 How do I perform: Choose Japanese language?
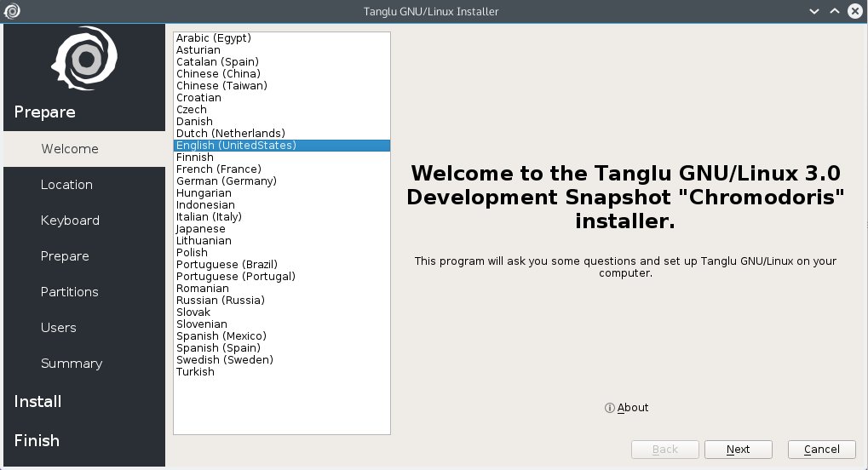[282, 229]
